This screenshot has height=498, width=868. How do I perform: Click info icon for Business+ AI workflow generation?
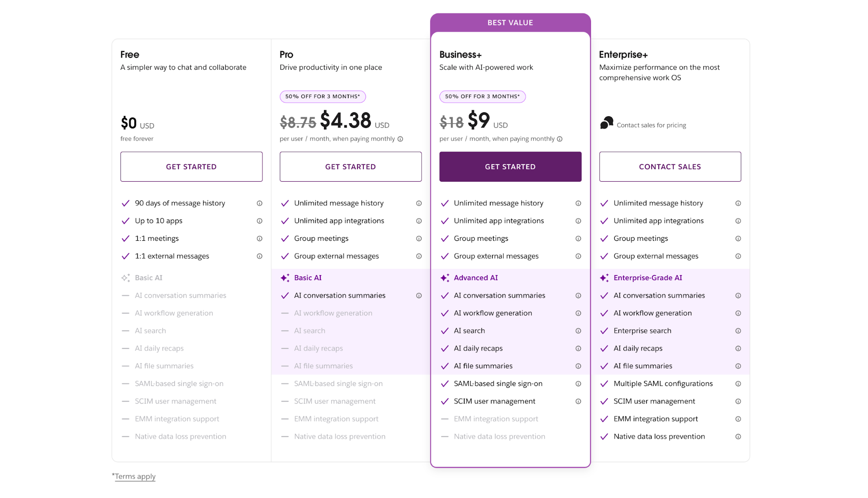[578, 313]
